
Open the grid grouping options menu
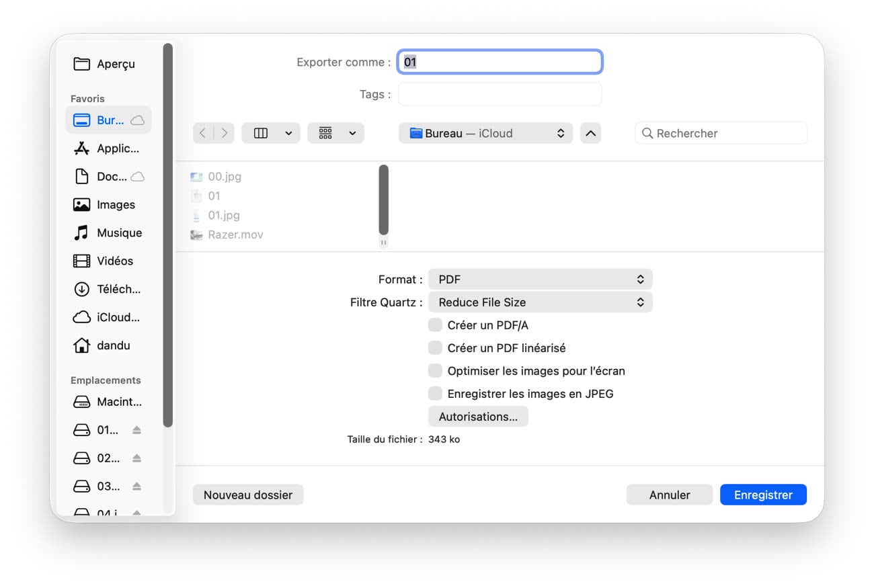pos(335,133)
